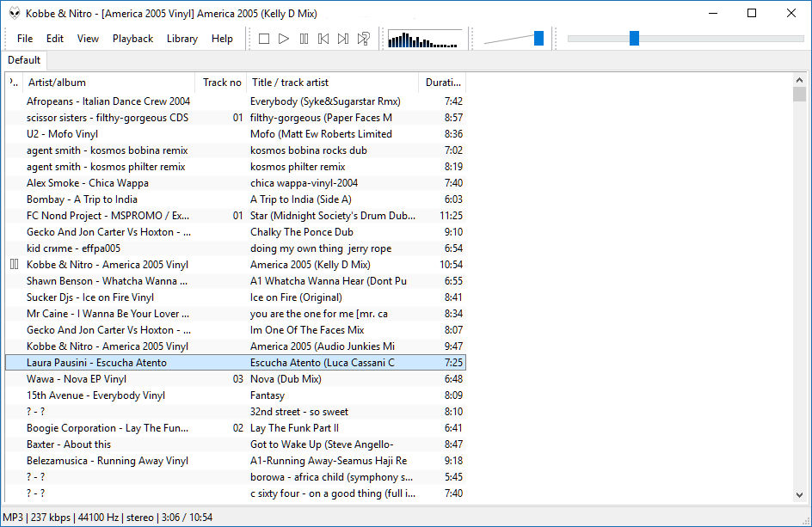Click the playlist vertical scrollbar thumb
812x527 pixels.
800,95
